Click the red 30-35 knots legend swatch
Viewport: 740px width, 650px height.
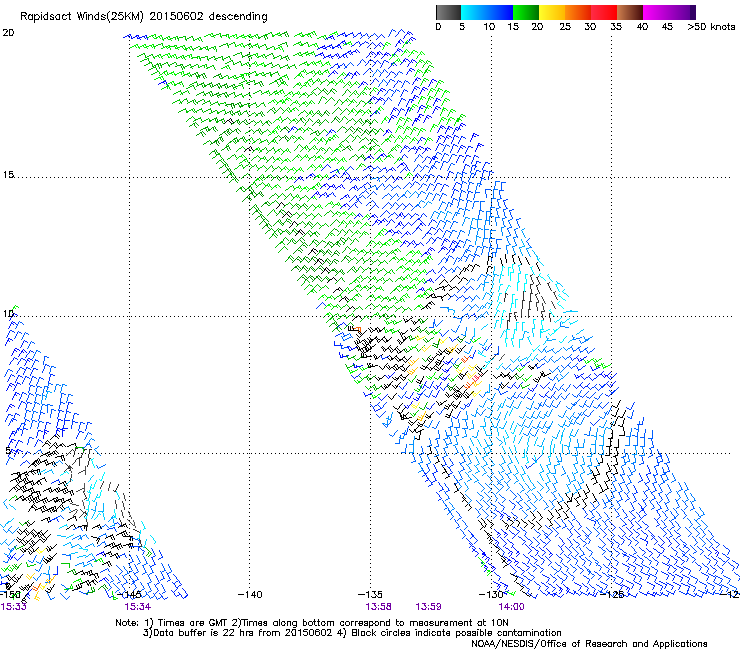(604, 12)
